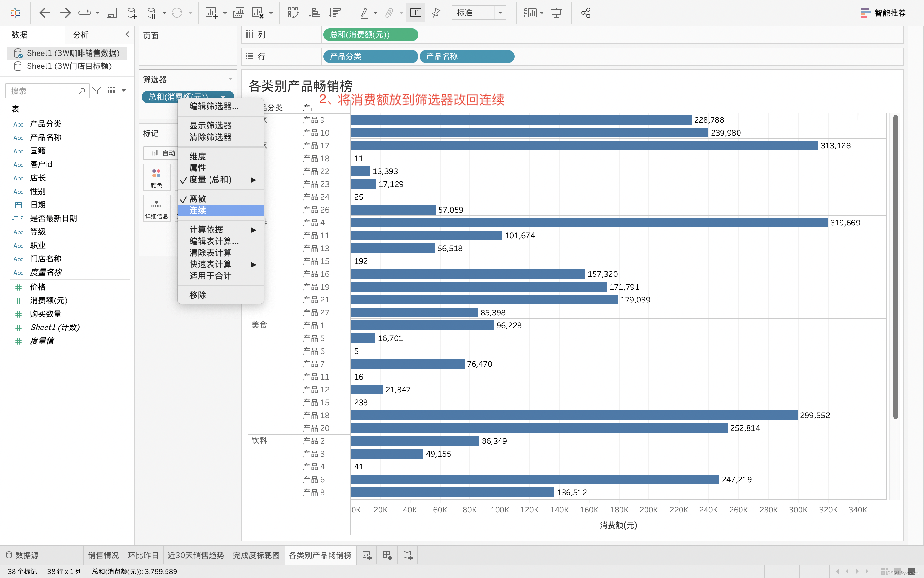Select the 消费额(元) measure field

click(49, 301)
